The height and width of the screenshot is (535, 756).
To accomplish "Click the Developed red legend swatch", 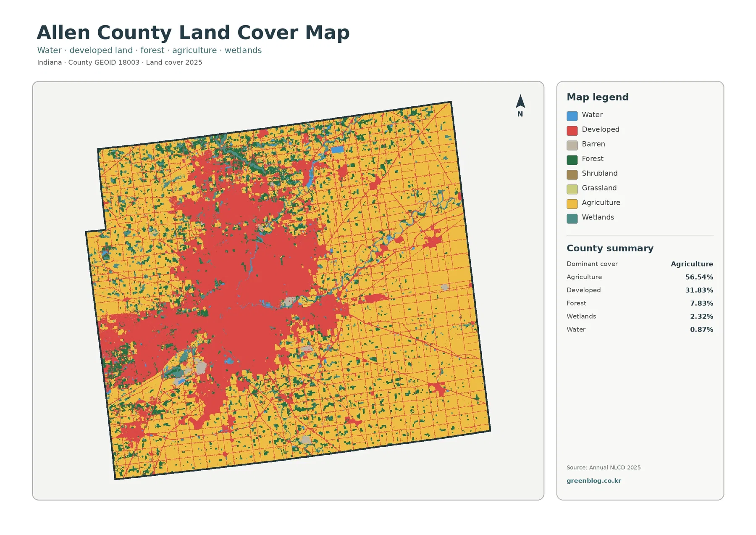I will 572,131.
